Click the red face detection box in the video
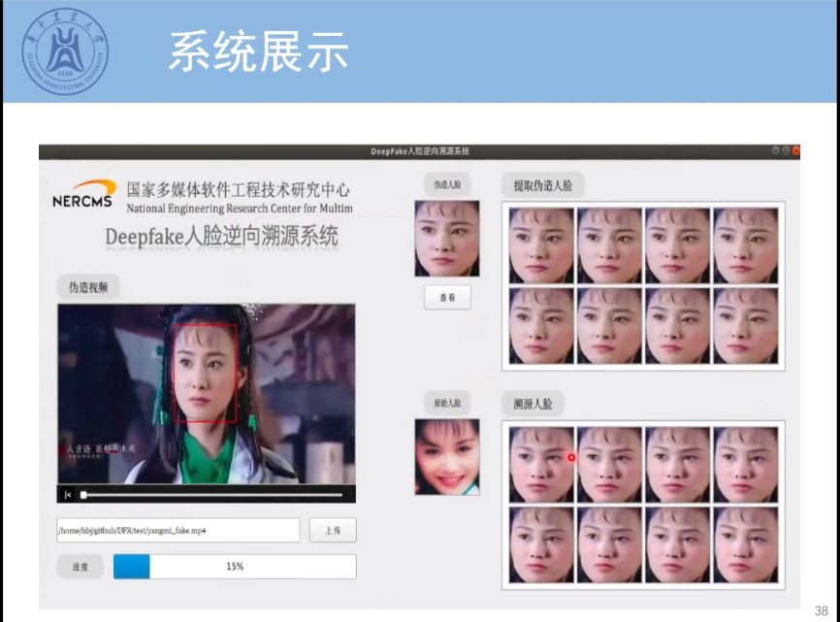 (x=206, y=372)
